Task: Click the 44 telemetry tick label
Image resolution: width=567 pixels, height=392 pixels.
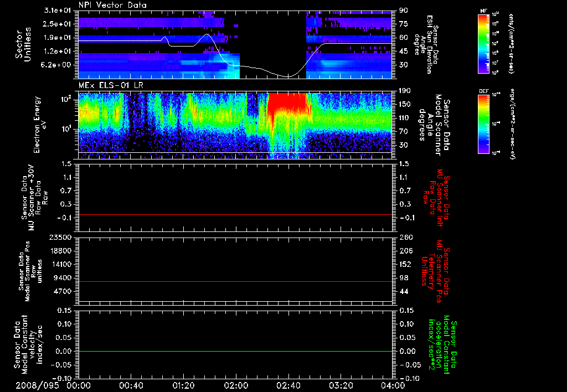Action: click(x=404, y=291)
